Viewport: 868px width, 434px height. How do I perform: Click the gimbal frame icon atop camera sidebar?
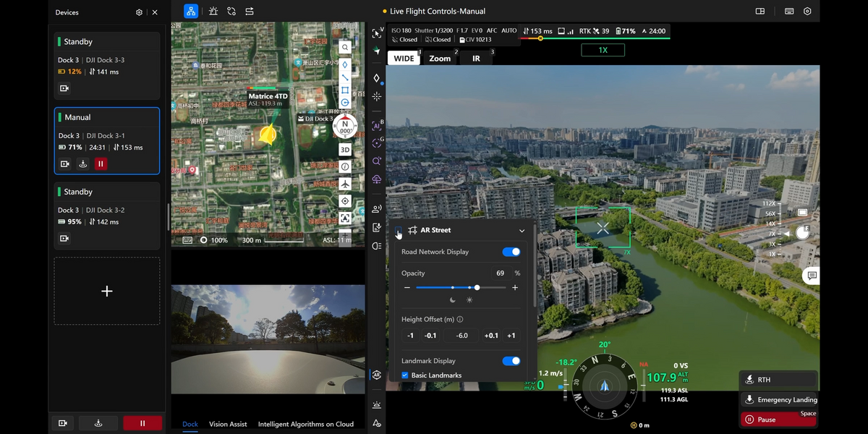[x=376, y=33]
